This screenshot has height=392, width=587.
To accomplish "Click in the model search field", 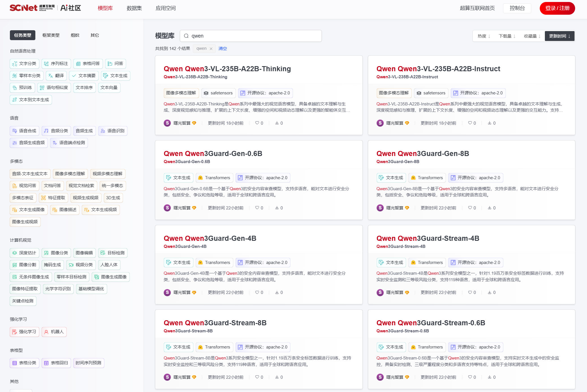I will 251,36.
